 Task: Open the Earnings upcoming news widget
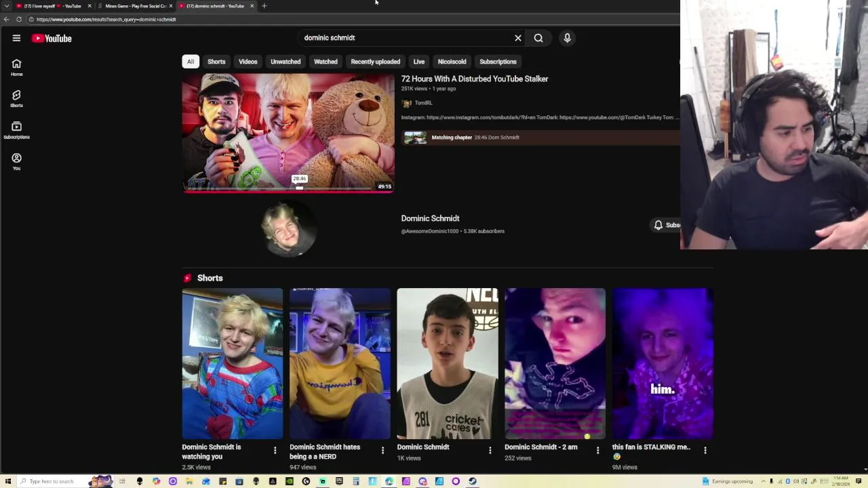[727, 481]
